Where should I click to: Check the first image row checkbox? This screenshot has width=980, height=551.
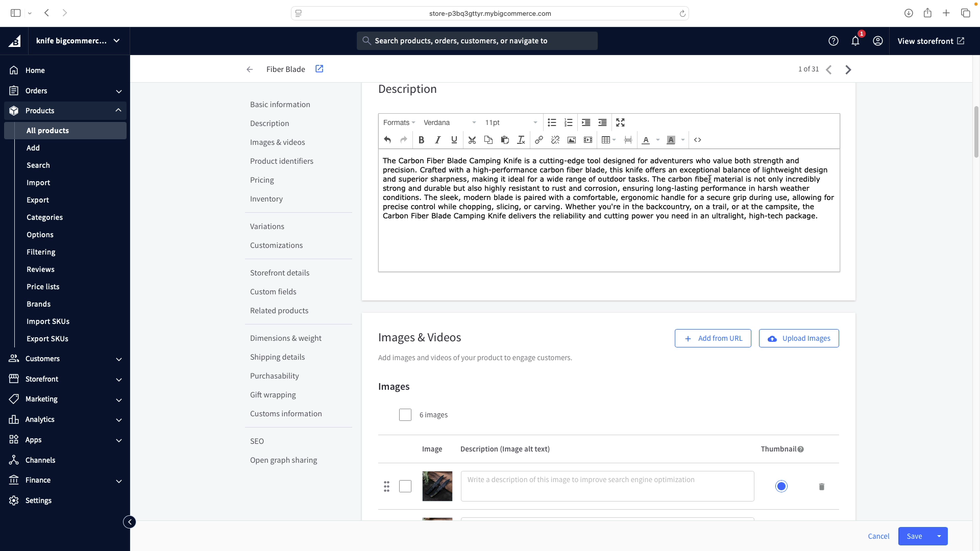(x=405, y=486)
